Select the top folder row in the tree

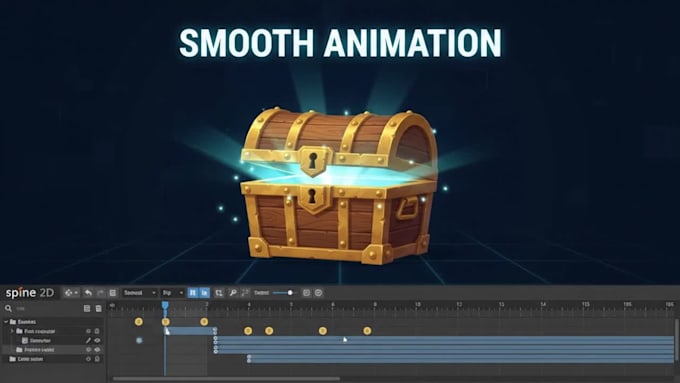tap(52, 322)
